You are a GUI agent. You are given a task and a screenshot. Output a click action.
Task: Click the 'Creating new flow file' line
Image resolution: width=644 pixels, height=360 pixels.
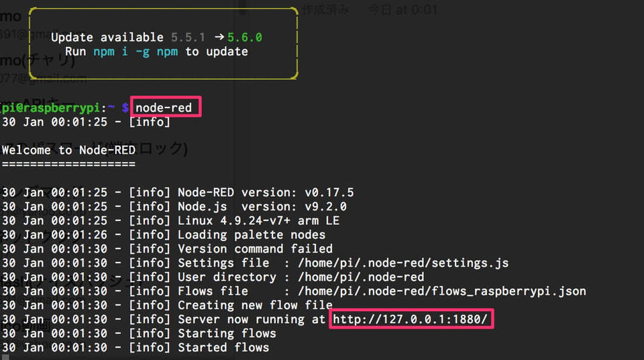[255, 305]
